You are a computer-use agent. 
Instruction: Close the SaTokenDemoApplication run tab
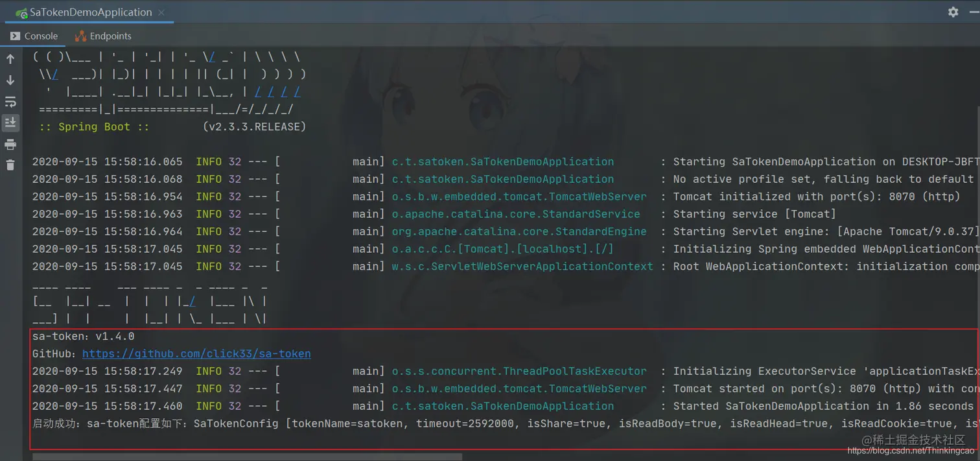pyautogui.click(x=161, y=13)
